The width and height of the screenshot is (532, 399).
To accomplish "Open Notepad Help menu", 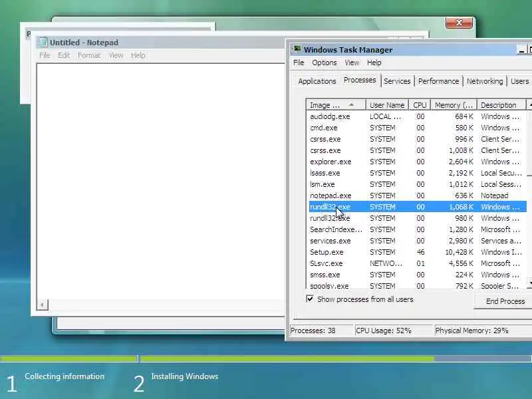I will click(138, 55).
